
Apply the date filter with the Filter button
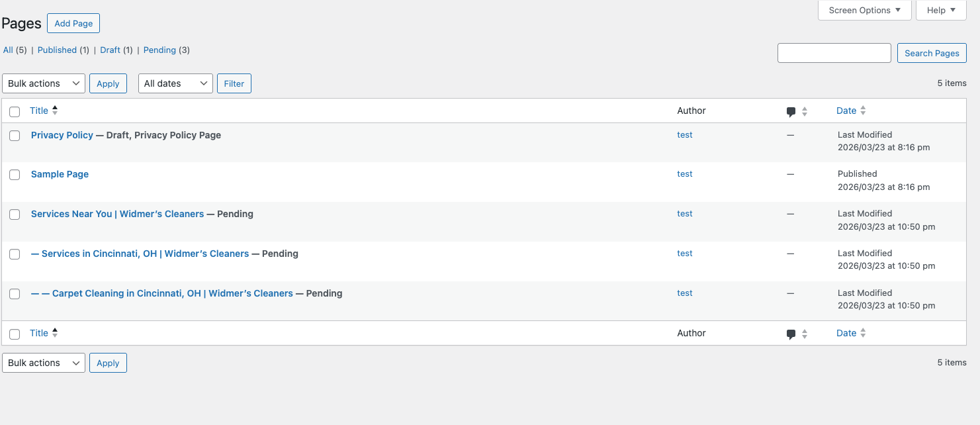coord(234,83)
